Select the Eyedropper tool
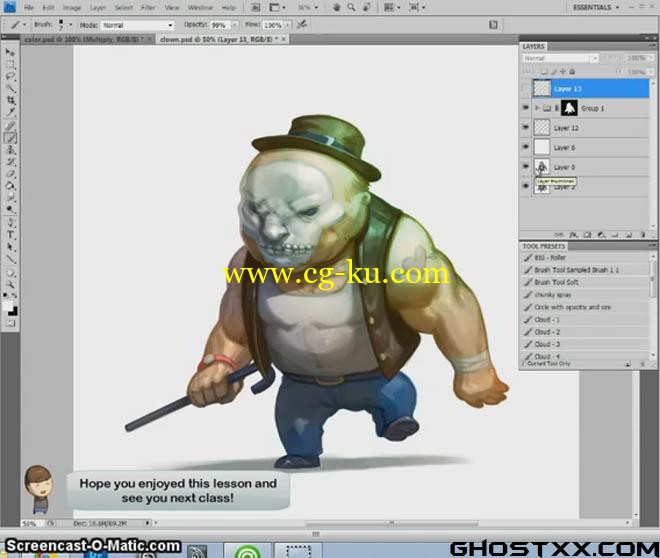This screenshot has width=660, height=558. click(x=10, y=112)
